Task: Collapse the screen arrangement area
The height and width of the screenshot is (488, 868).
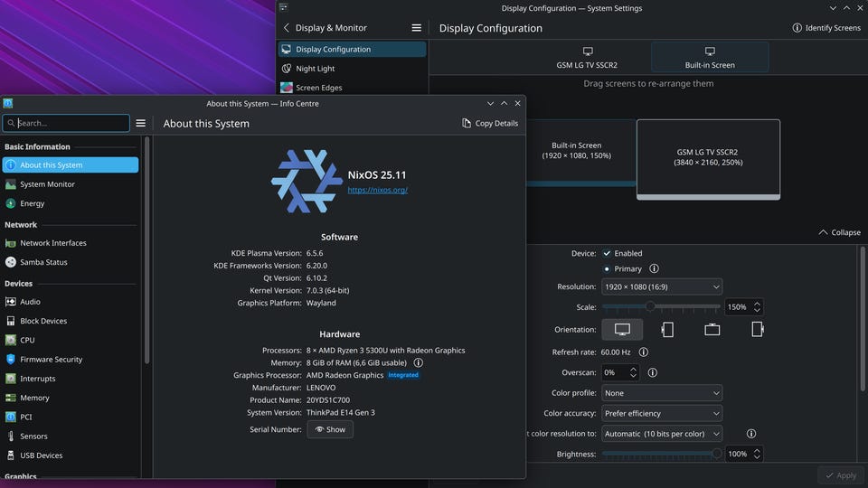Action: click(x=839, y=232)
